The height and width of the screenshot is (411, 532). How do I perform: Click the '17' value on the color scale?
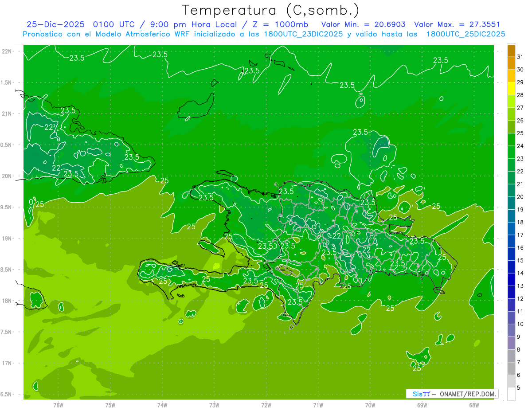tap(520, 235)
